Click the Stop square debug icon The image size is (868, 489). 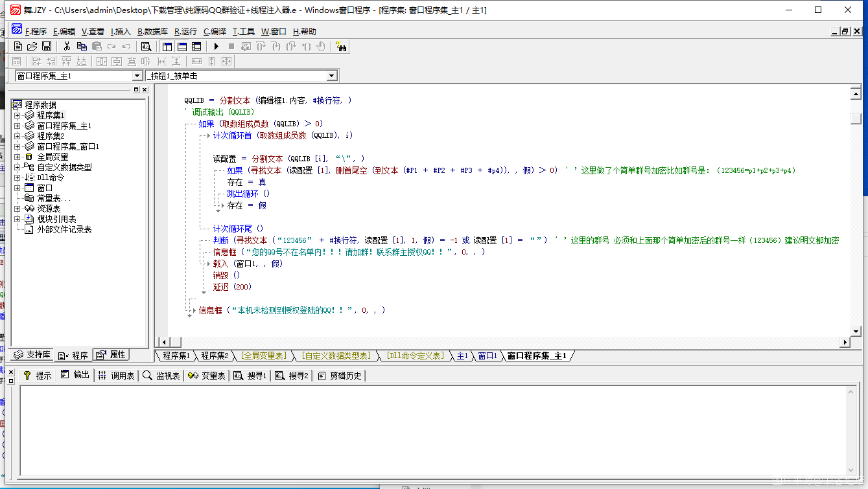pyautogui.click(x=231, y=46)
